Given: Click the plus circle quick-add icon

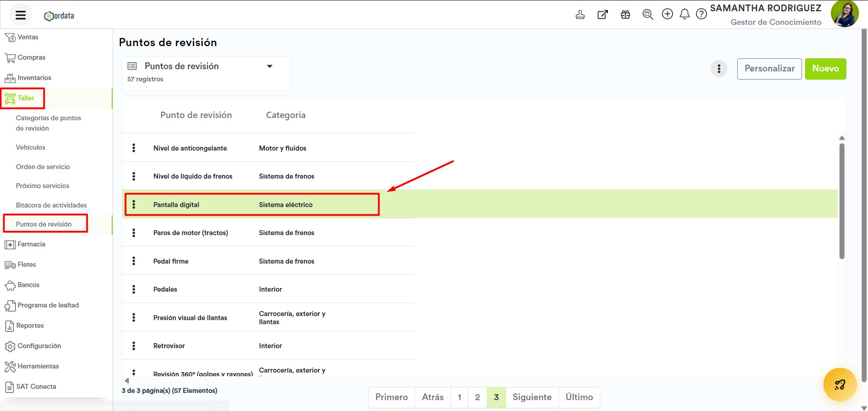Looking at the screenshot, I should 667,14.
